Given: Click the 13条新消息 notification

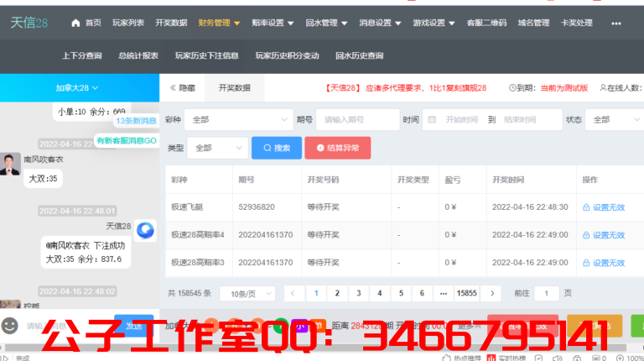Looking at the screenshot, I should point(136,120).
